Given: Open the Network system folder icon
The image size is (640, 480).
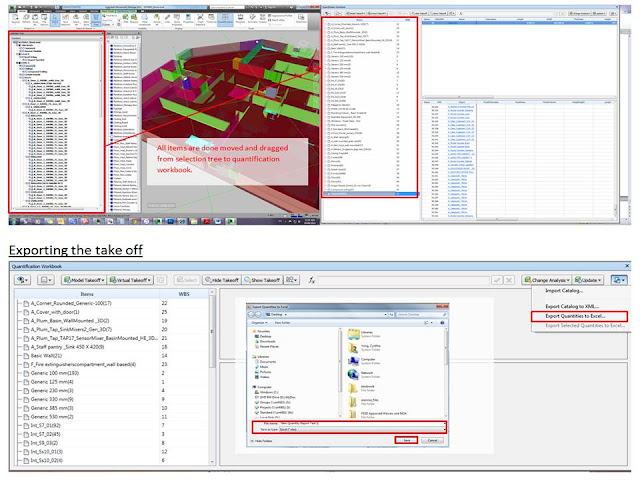Looking at the screenshot, I should tap(353, 374).
